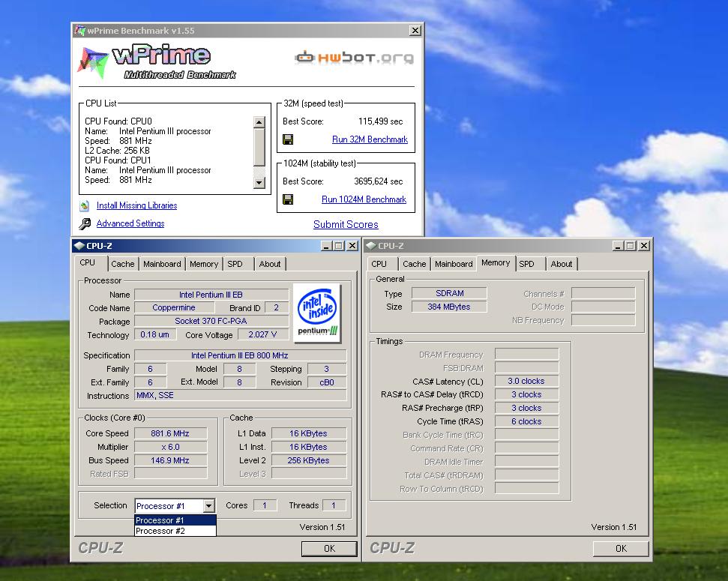Click the wPrime title bar icon
The image size is (728, 581).
(x=80, y=31)
